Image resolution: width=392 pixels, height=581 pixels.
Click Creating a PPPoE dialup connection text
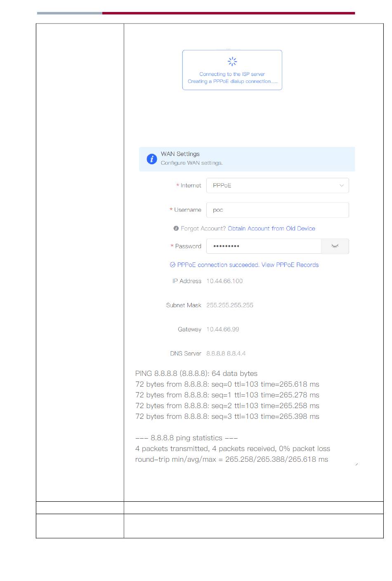pyautogui.click(x=233, y=81)
